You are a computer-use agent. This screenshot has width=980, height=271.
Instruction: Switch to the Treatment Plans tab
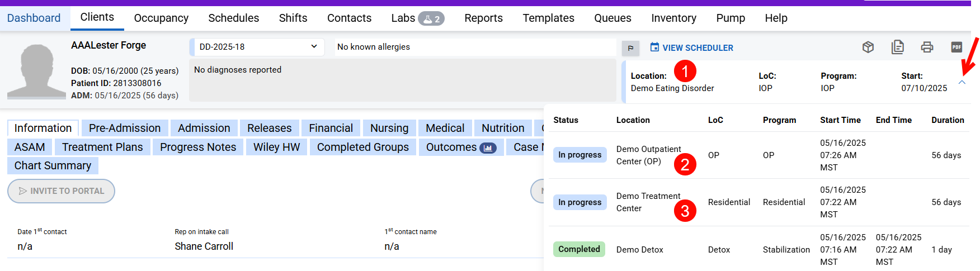[102, 147]
